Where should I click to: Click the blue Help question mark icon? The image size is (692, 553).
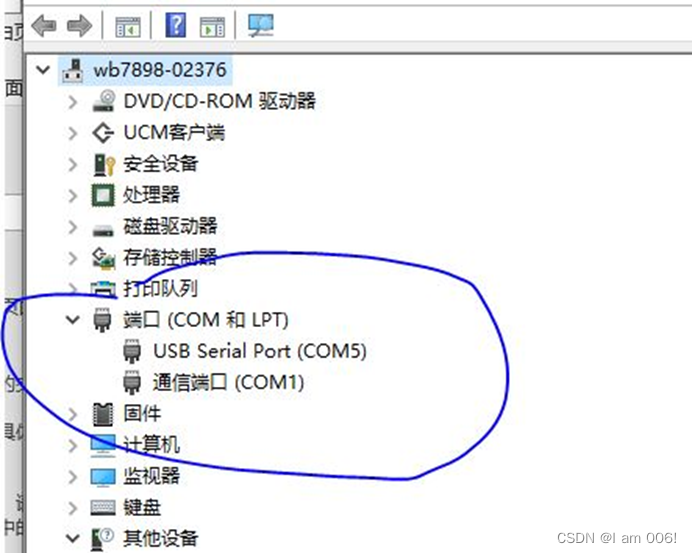176,25
